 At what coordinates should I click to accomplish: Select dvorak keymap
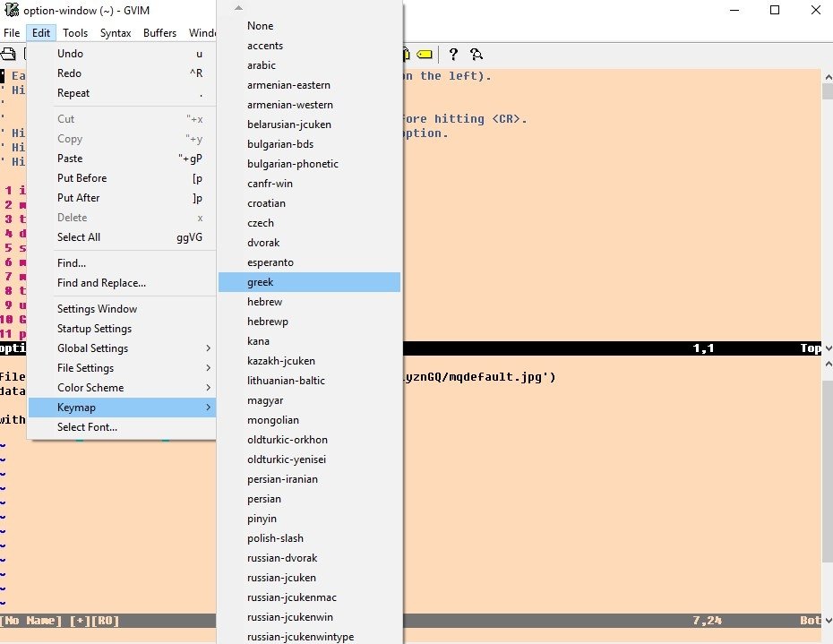pyautogui.click(x=309, y=243)
